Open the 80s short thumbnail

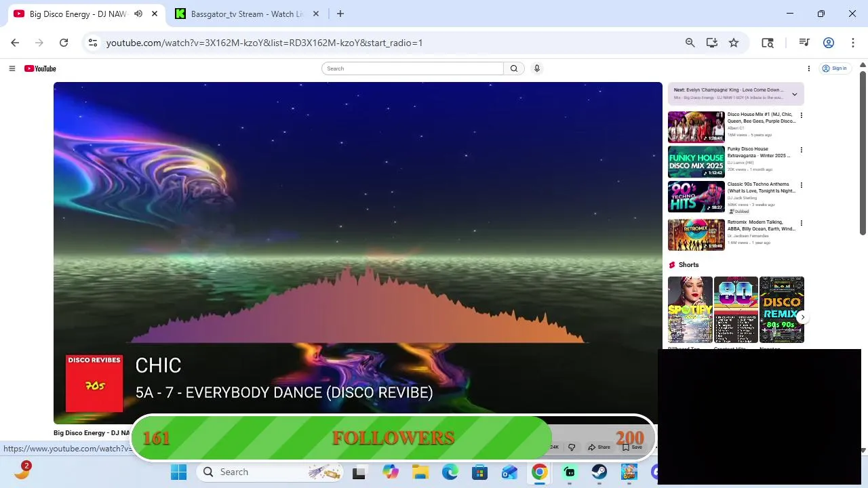pyautogui.click(x=736, y=310)
